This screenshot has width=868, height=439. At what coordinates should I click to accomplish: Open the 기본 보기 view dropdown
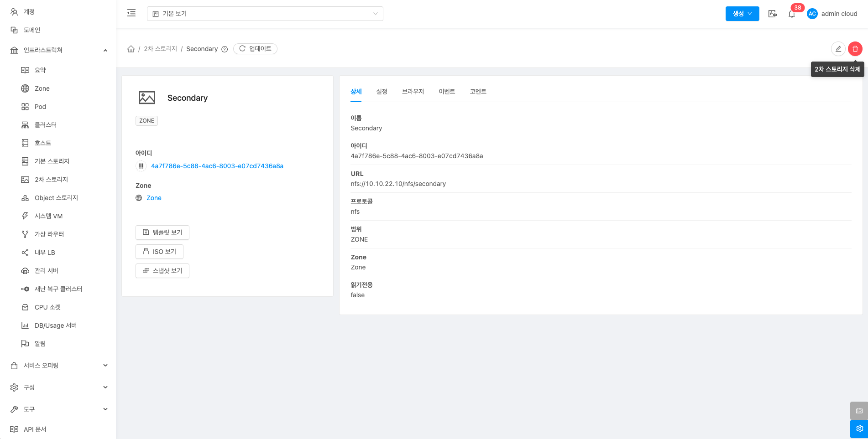point(265,14)
